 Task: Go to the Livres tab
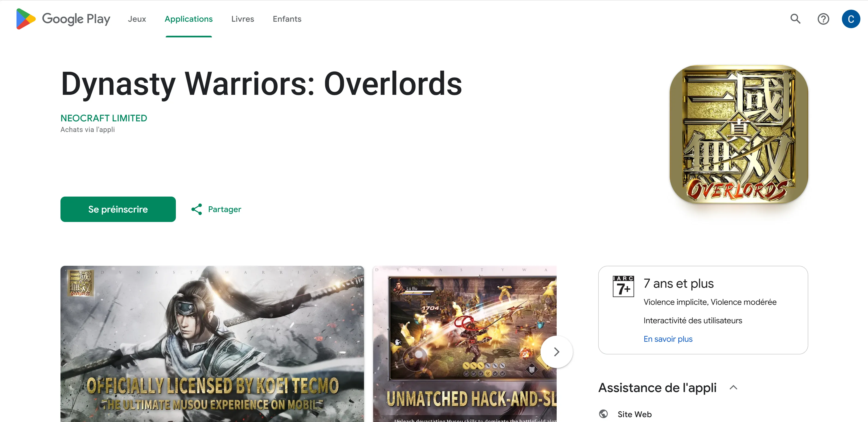pyautogui.click(x=243, y=19)
